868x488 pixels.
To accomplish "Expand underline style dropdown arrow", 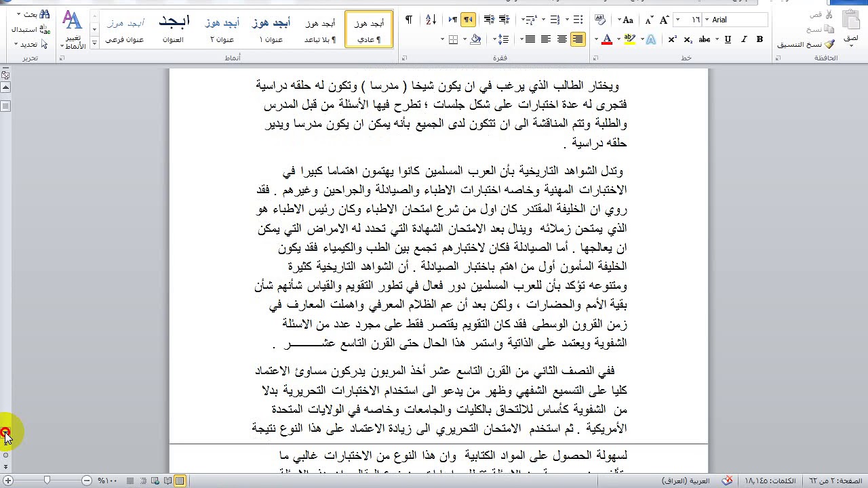I will 717,39.
